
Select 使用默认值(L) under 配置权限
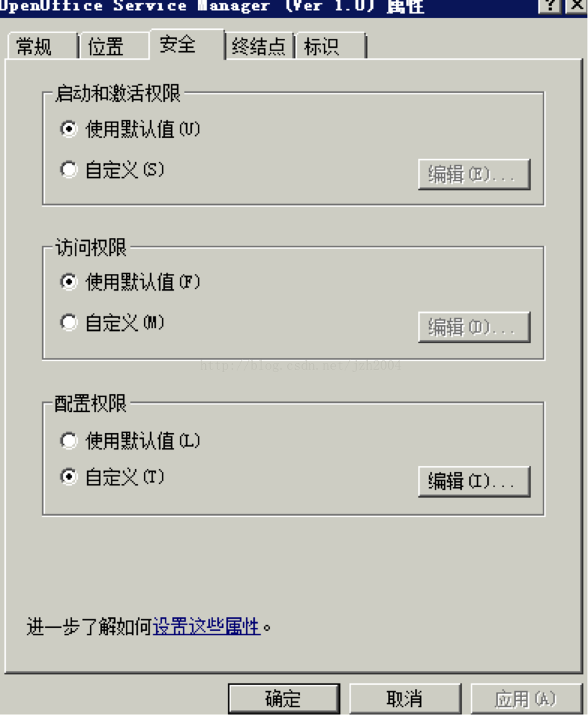[69, 440]
